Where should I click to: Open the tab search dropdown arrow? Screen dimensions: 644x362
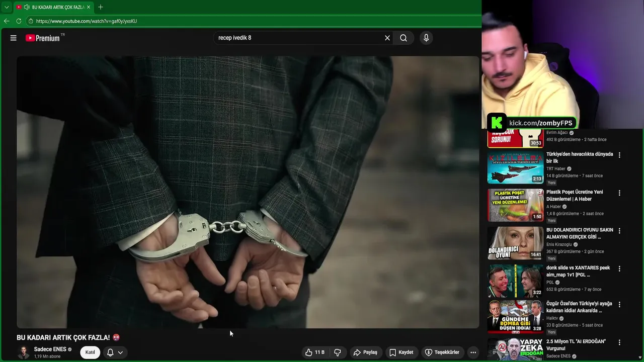coord(7,7)
